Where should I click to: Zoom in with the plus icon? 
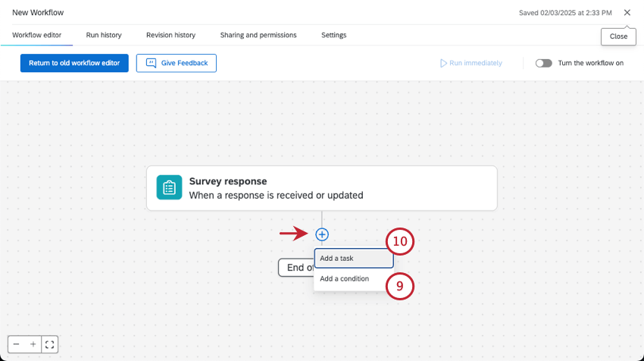click(x=33, y=344)
